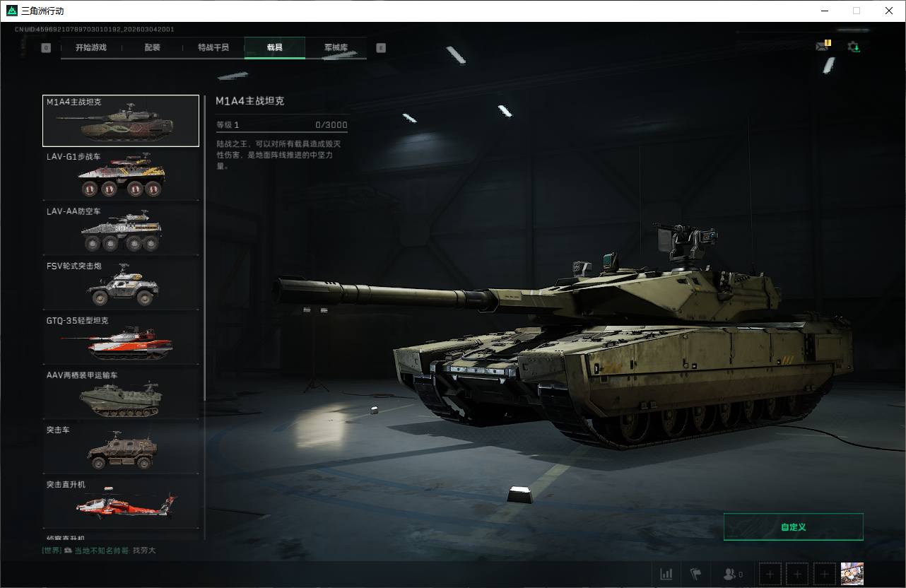Screen dimensions: 906x588
Task: Open the 配装 tab
Action: [x=153, y=47]
